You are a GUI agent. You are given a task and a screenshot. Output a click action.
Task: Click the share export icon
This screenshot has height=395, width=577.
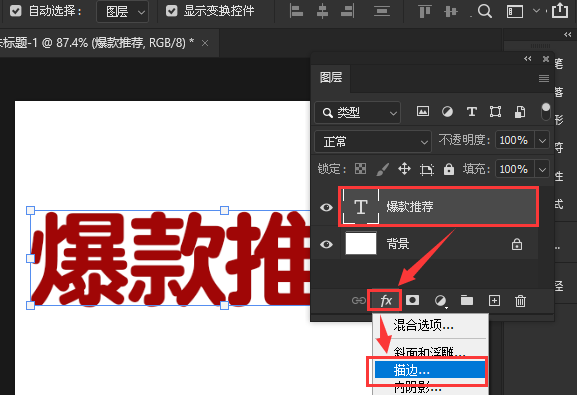pyautogui.click(x=560, y=10)
